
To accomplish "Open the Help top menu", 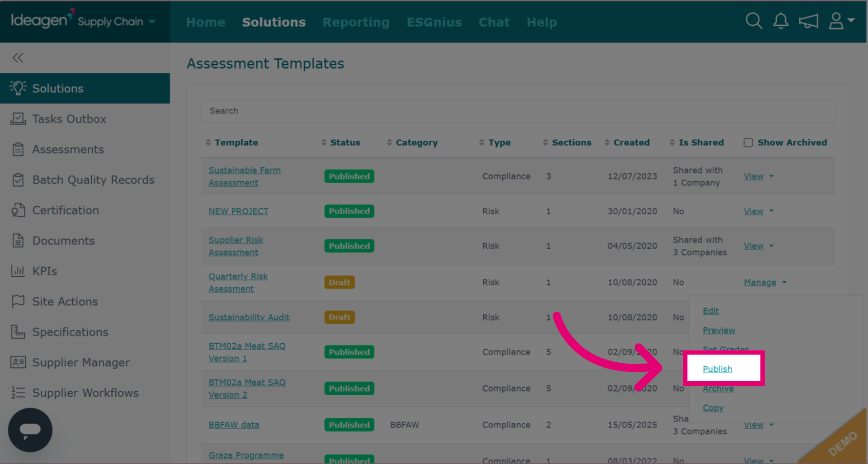I will pos(542,22).
